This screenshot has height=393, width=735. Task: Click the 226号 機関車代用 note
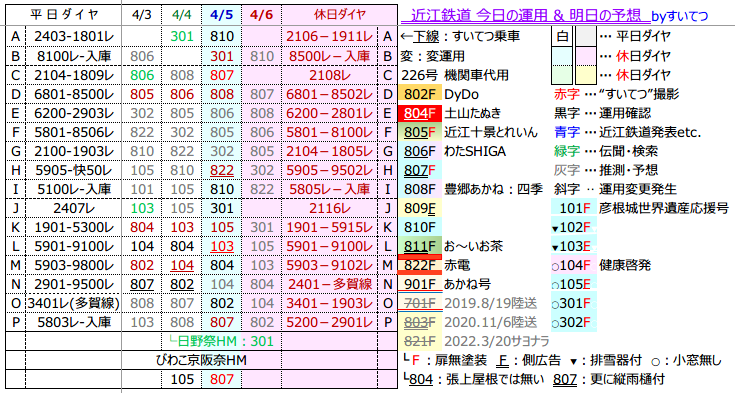pyautogui.click(x=455, y=75)
